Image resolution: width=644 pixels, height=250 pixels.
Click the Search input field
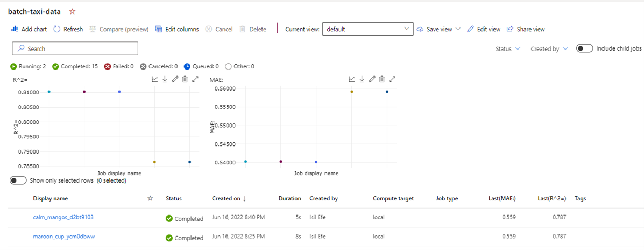click(x=75, y=48)
